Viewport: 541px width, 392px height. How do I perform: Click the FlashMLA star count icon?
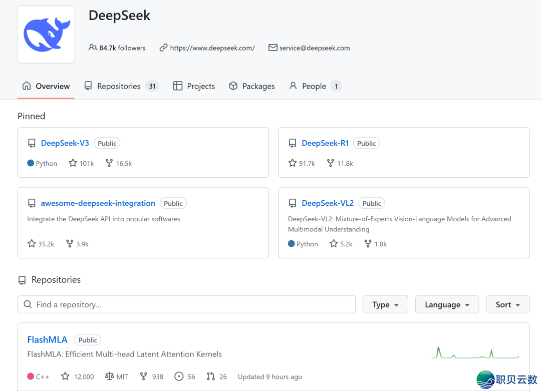point(65,376)
